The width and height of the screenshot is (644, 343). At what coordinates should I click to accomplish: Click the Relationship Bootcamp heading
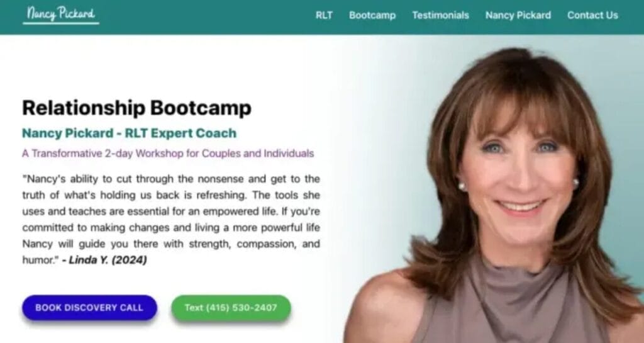click(136, 108)
